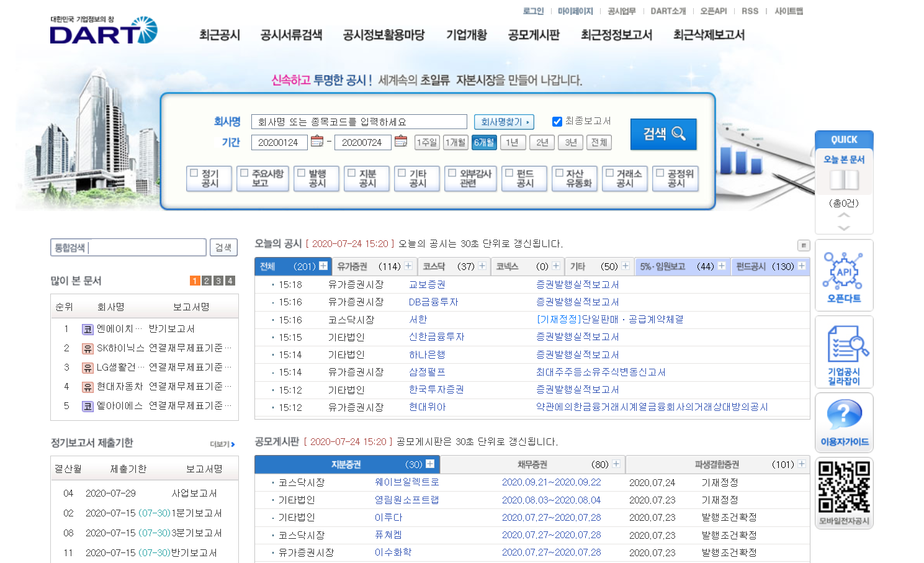
Task: Check the 정기공시 checkbox
Action: (x=194, y=173)
